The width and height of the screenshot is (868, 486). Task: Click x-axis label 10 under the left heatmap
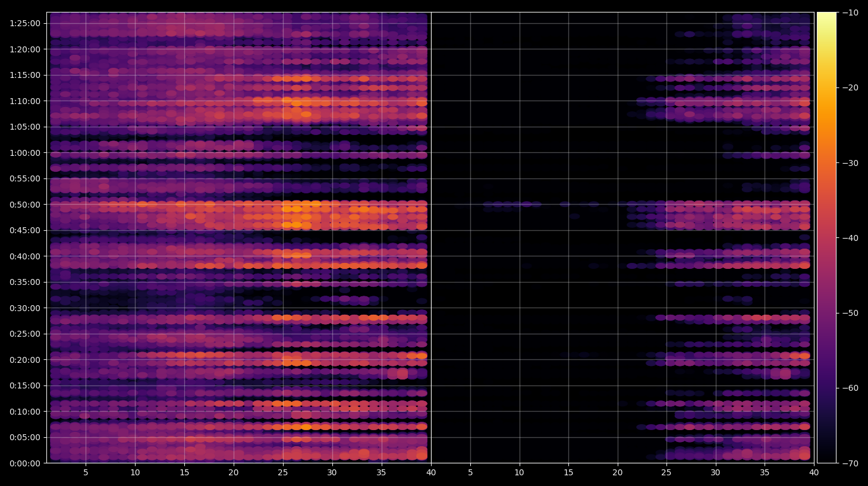tap(135, 473)
